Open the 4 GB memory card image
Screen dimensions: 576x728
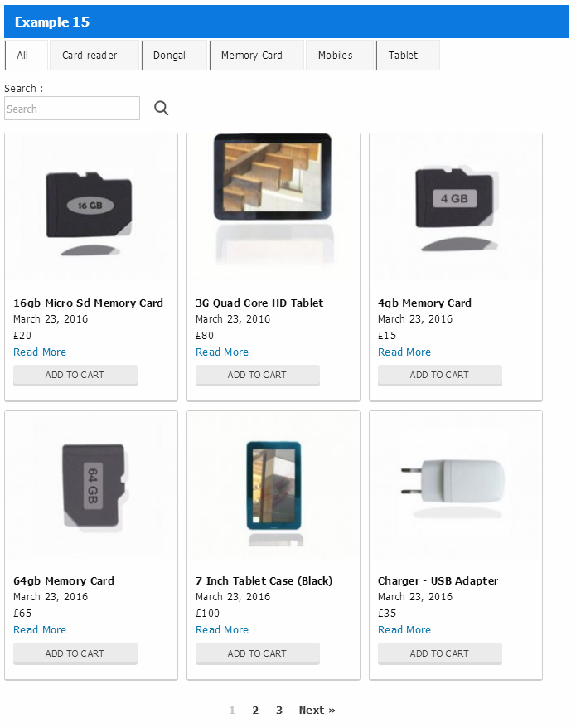pyautogui.click(x=456, y=207)
